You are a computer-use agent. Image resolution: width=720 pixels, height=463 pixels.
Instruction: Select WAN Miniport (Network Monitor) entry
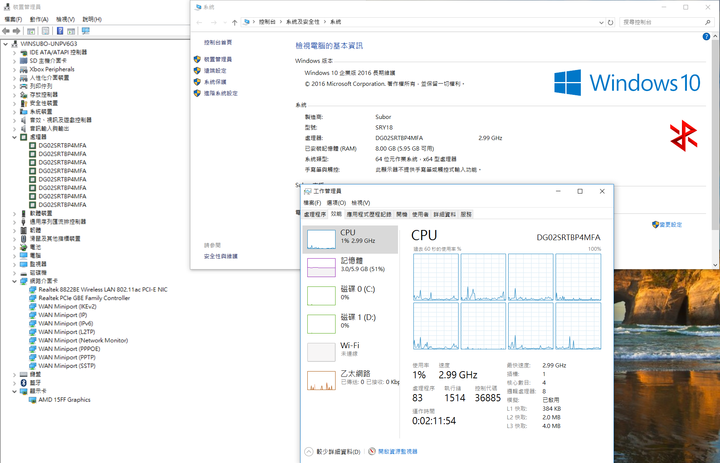[83, 340]
